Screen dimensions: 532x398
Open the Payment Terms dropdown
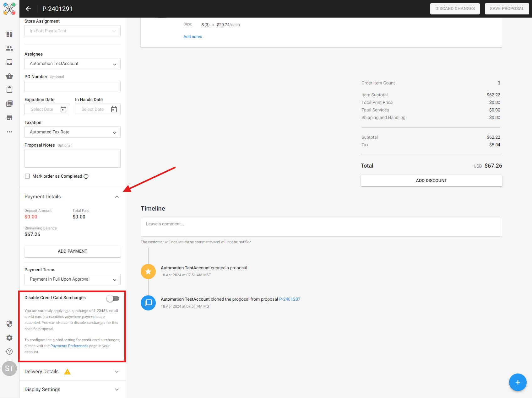[72, 279]
